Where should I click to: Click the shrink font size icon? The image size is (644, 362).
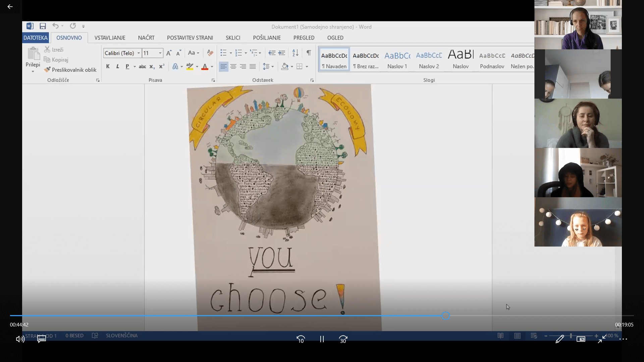coord(179,53)
